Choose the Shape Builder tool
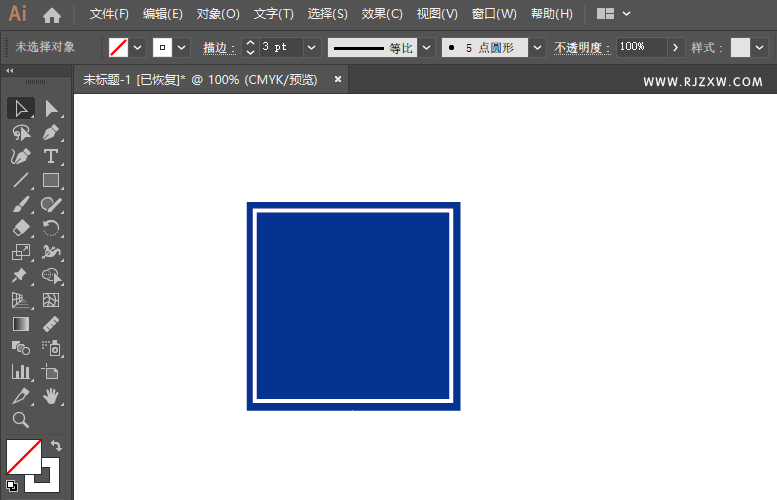 [51, 276]
